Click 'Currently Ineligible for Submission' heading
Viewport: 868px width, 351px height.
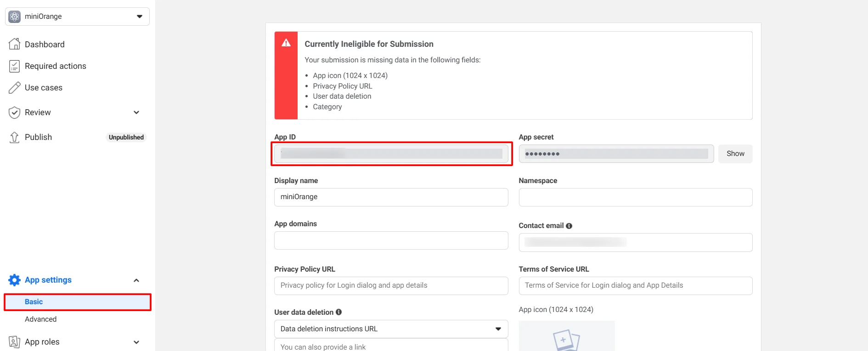(369, 44)
